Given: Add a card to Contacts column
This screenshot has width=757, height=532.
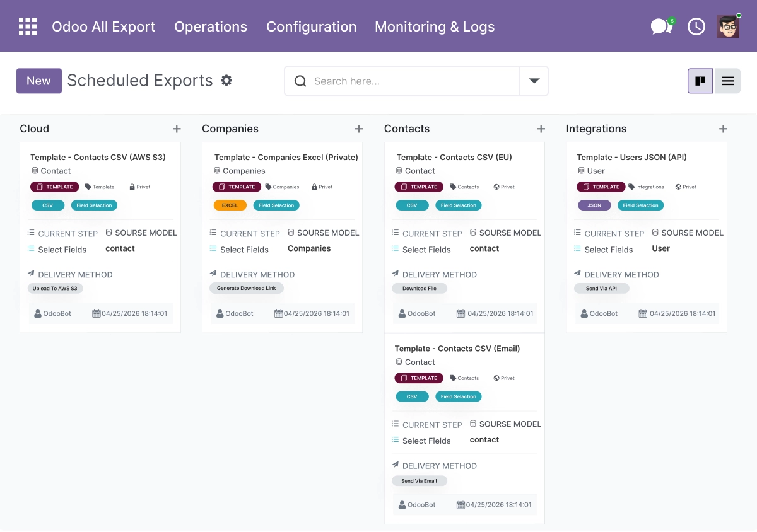Looking at the screenshot, I should (x=541, y=129).
